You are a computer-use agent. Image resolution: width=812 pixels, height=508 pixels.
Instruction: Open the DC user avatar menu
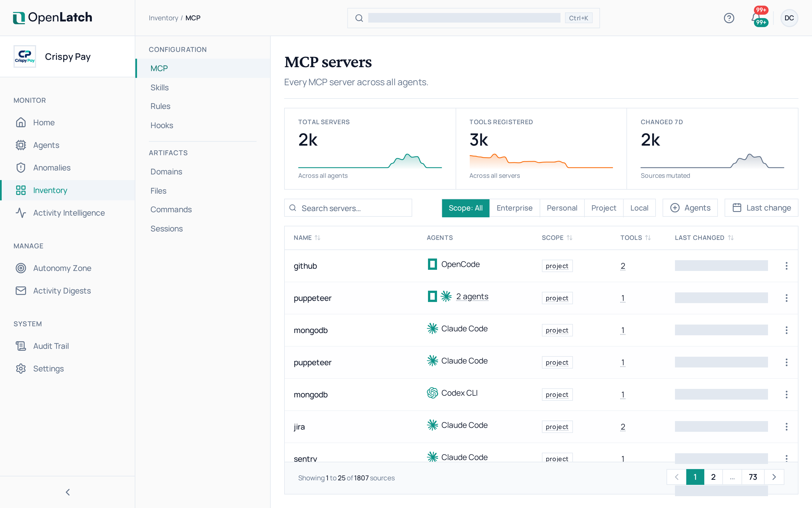click(789, 18)
